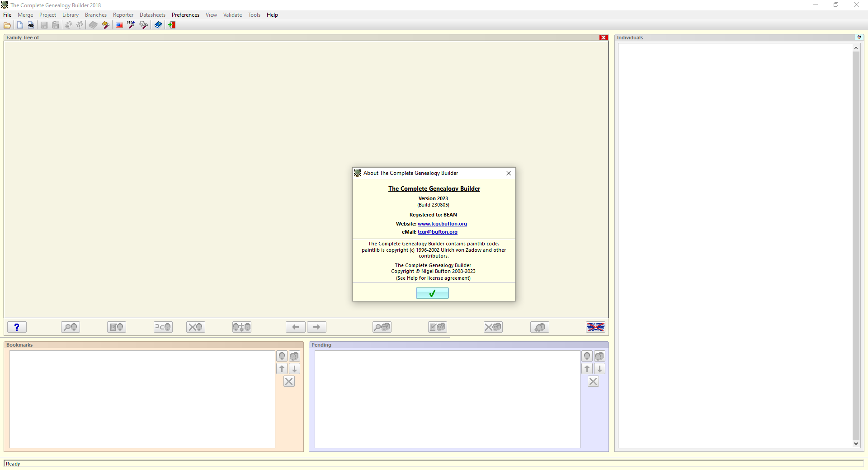Open the Datasheets menu
Viewport: 868px width, 470px height.
coord(152,15)
